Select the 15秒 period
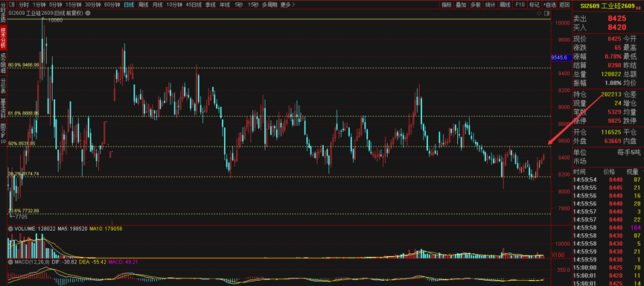Image resolution: width=644 pixels, height=286 pixels. pyautogui.click(x=253, y=5)
